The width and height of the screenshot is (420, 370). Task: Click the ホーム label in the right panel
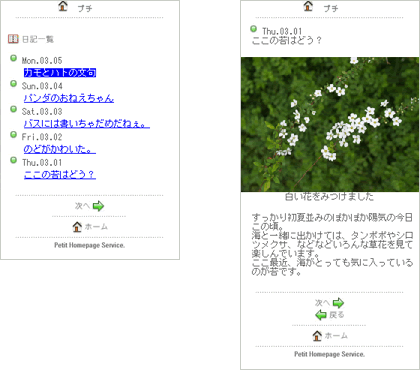coord(336,336)
